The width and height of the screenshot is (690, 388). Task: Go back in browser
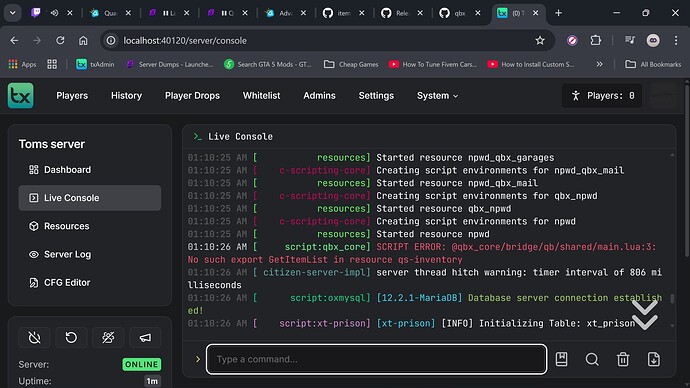pyautogui.click(x=14, y=40)
